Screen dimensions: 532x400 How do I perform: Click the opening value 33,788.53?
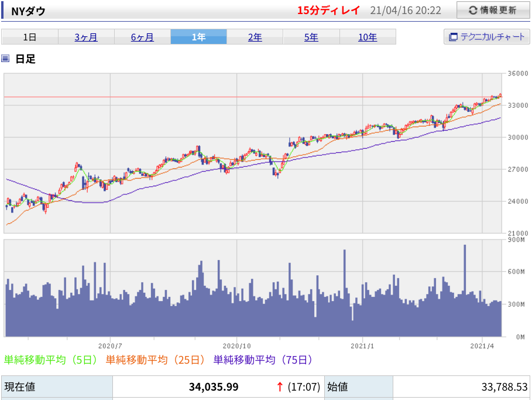coord(504,387)
